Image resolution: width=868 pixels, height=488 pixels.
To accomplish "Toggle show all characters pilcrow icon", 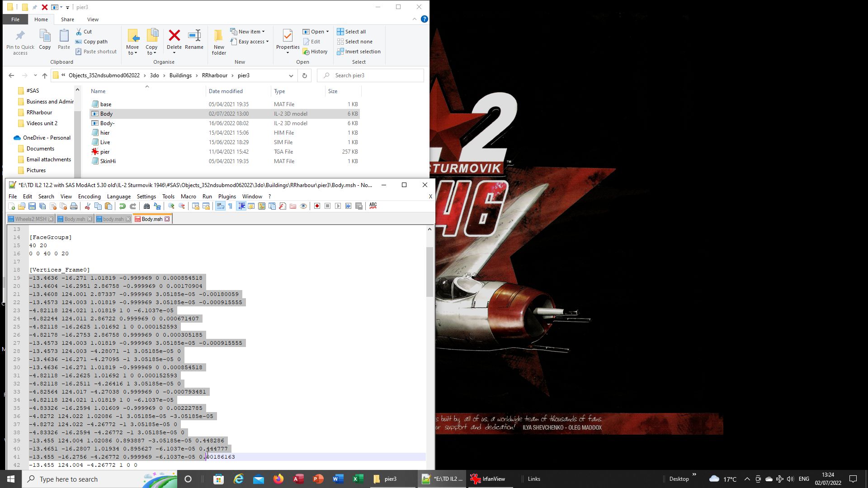I will tap(230, 206).
